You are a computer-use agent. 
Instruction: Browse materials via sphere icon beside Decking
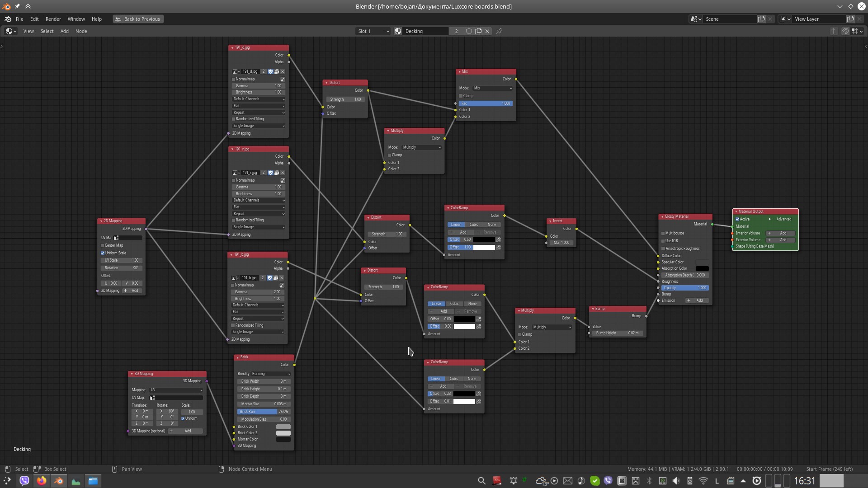[x=398, y=31]
